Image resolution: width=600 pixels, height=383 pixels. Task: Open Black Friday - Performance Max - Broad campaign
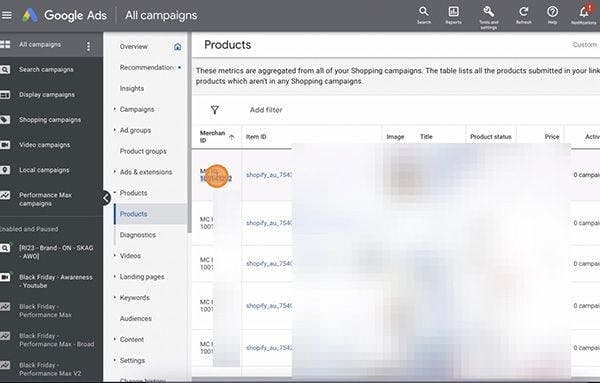coord(57,340)
